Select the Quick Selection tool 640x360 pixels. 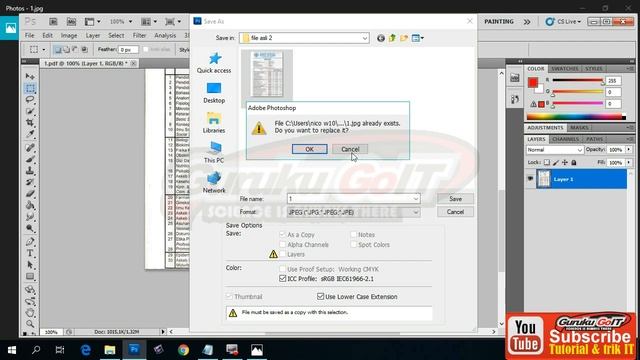30,111
